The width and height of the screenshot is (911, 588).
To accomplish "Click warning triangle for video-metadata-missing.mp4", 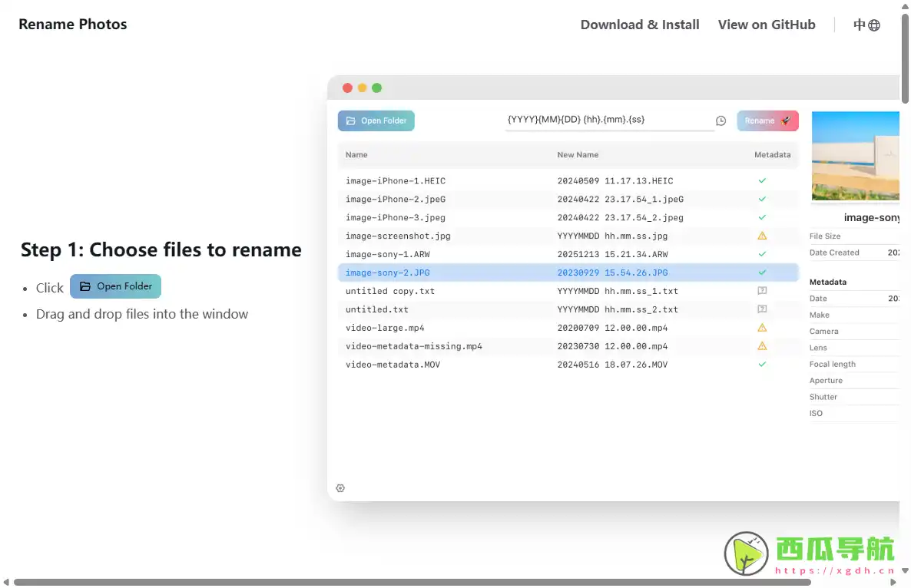I will point(762,346).
